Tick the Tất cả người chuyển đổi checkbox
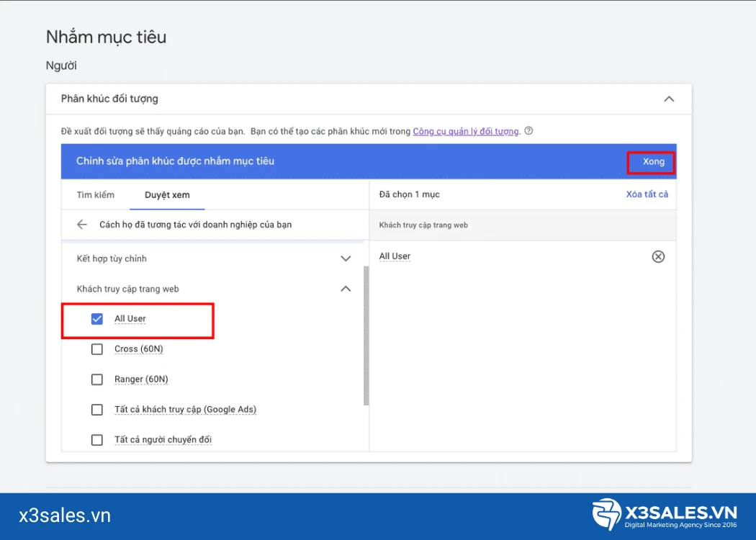 [x=97, y=440]
